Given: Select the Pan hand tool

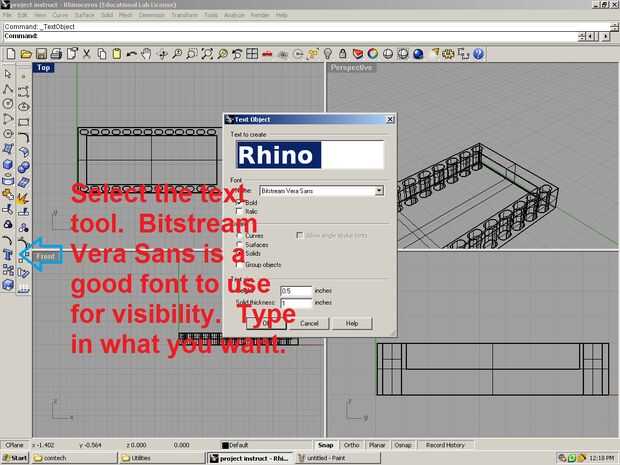Looking at the screenshot, I should pyautogui.click(x=146, y=54).
